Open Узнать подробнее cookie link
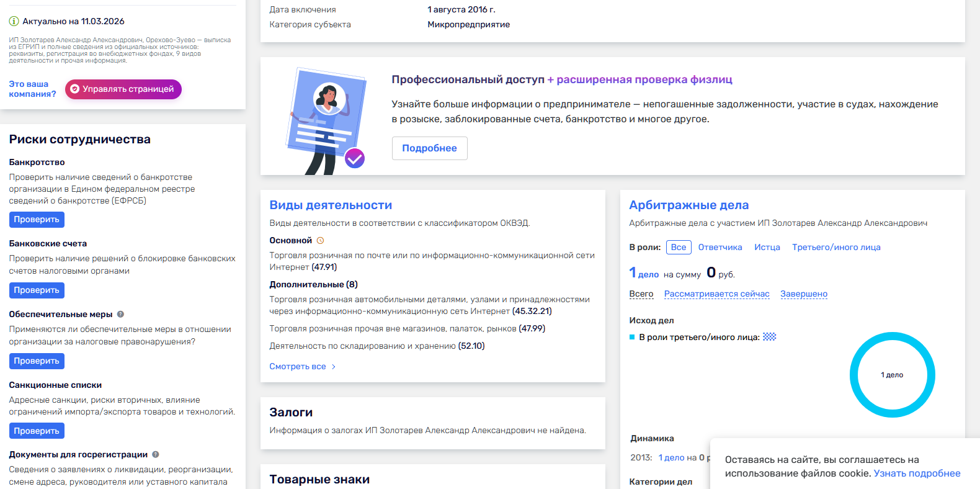The width and height of the screenshot is (980, 489). point(917,473)
